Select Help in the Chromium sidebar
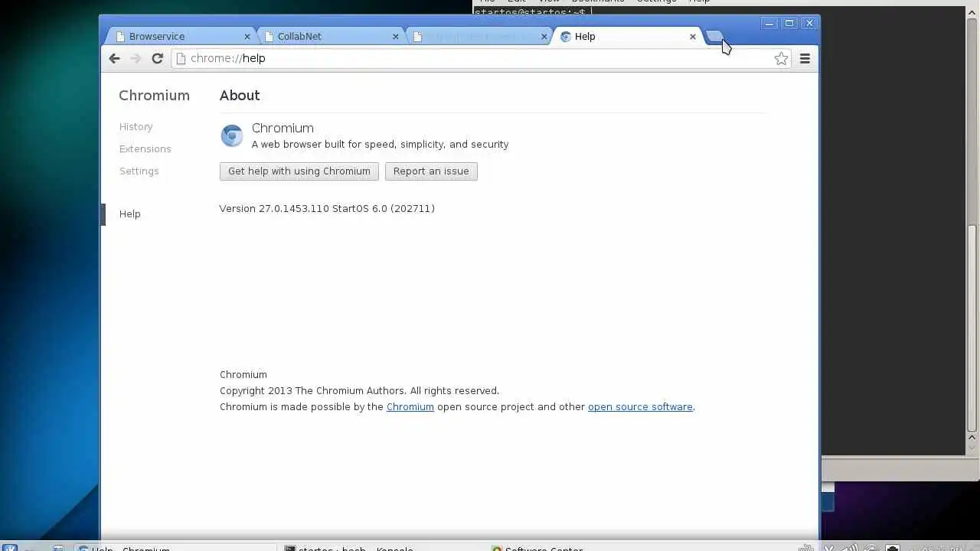Image resolution: width=980 pixels, height=551 pixels. 129,214
